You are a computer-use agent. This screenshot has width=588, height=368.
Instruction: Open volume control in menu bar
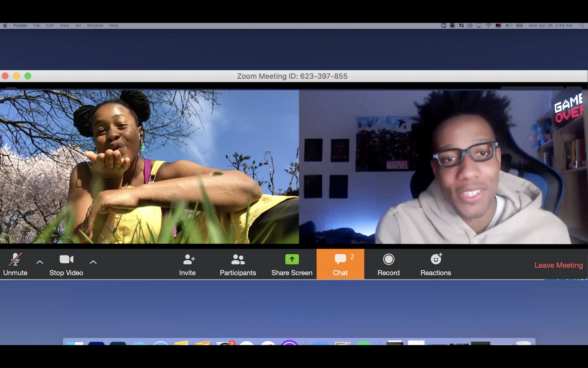click(x=509, y=26)
